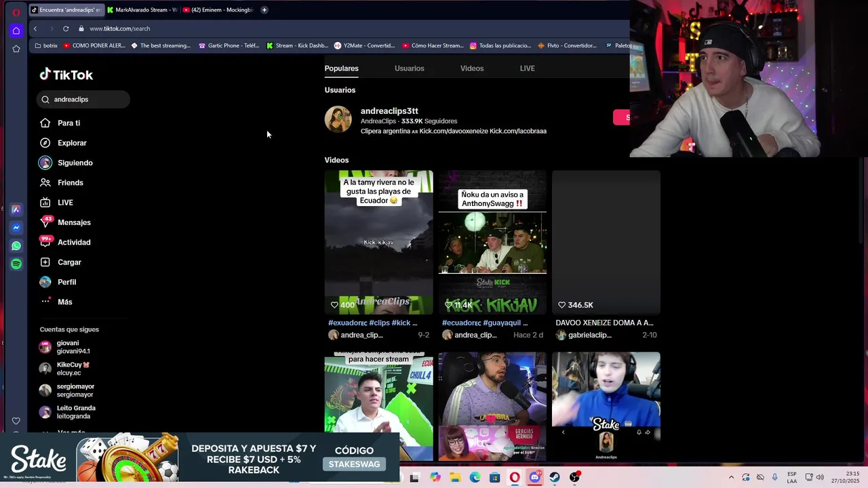868x488 pixels.
Task: Open Explorar compass icon
Action: 45,143
